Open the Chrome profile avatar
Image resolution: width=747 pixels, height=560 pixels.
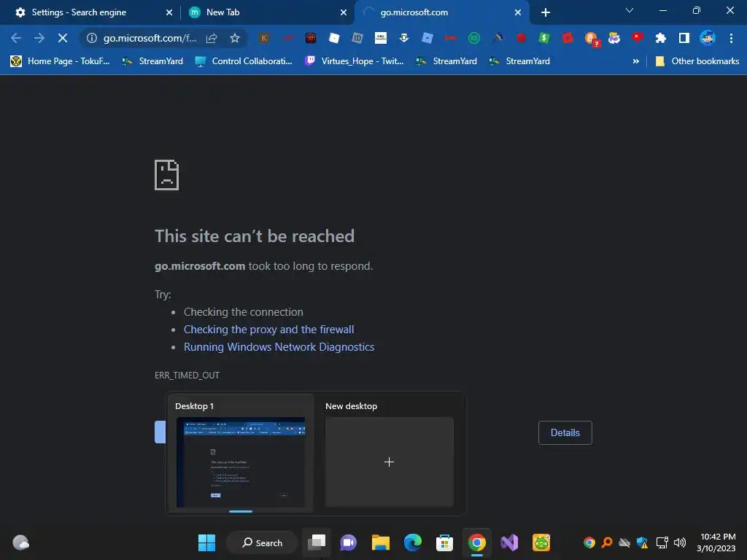tap(708, 38)
